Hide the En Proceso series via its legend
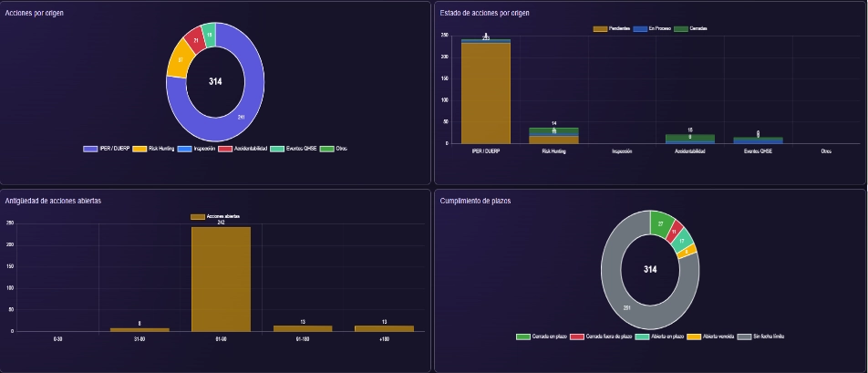This screenshot has width=868, height=373. click(652, 29)
